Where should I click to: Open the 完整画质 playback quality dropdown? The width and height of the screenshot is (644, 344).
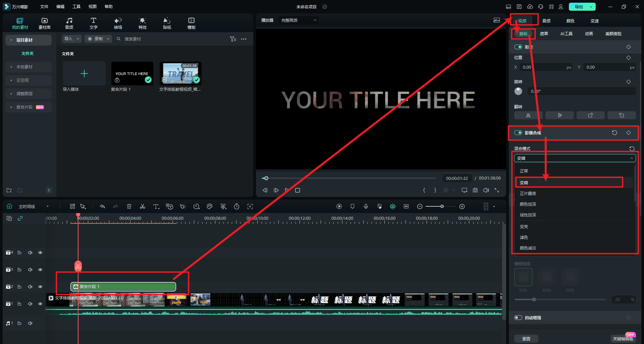(x=299, y=20)
